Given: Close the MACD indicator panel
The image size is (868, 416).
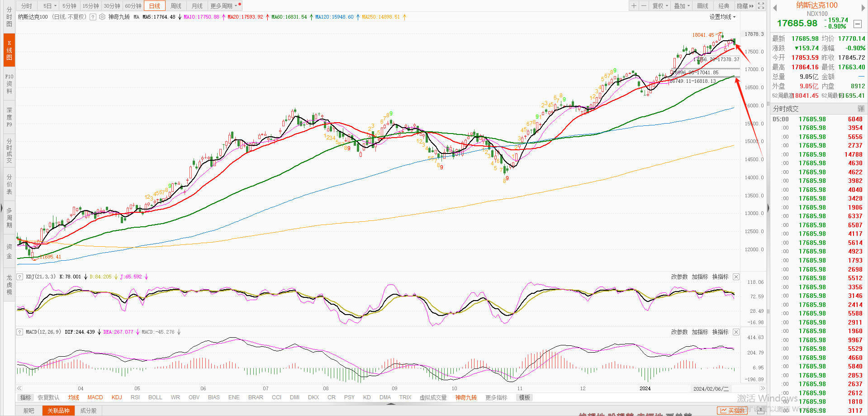Looking at the screenshot, I should tap(736, 332).
